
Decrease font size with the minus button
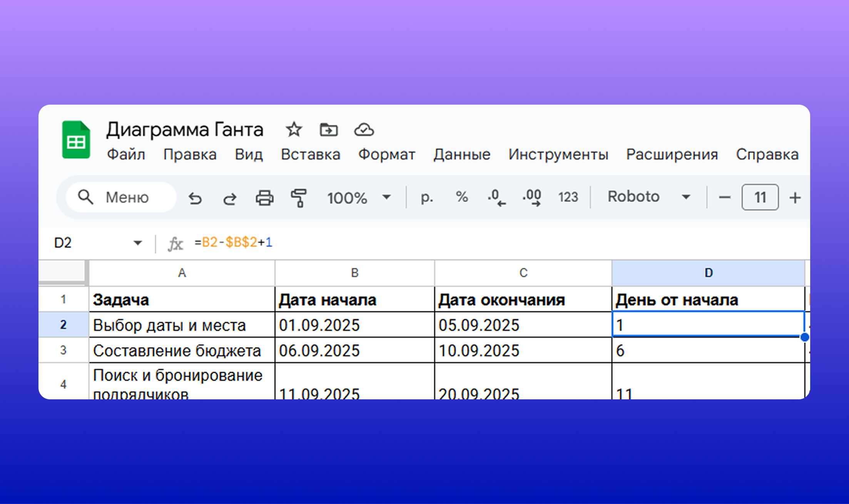pyautogui.click(x=724, y=198)
